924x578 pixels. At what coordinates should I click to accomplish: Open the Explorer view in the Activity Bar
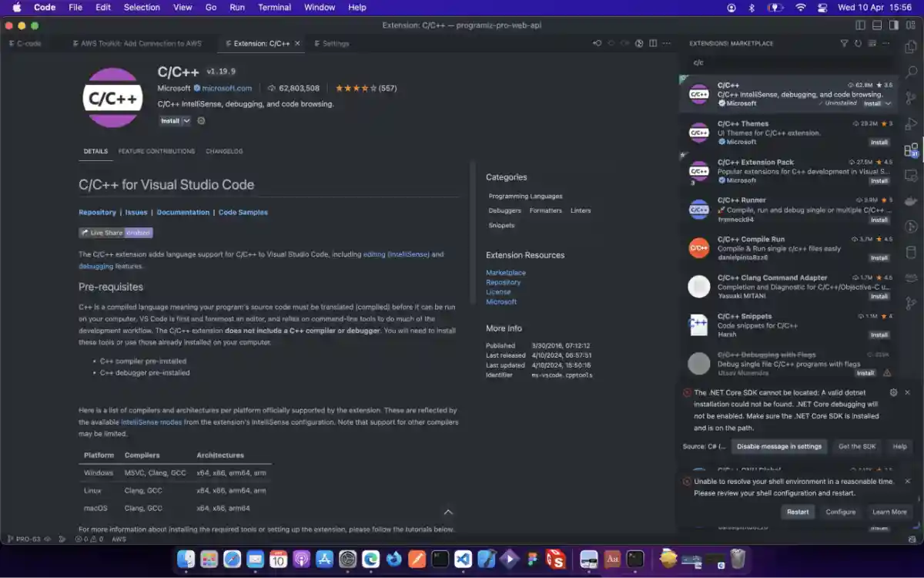click(912, 47)
